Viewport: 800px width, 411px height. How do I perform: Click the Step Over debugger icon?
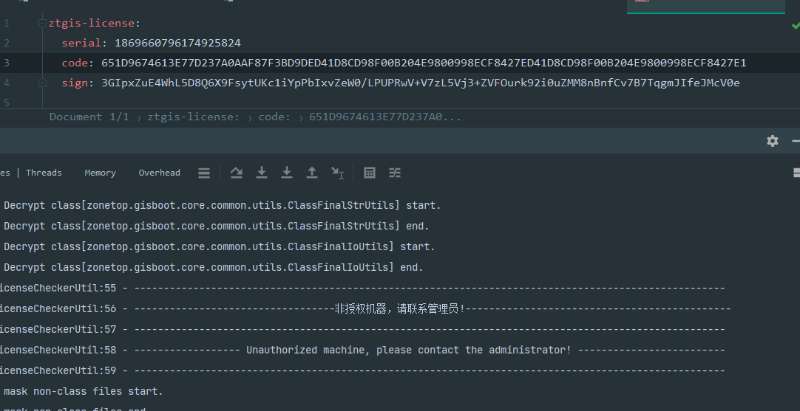(x=237, y=173)
